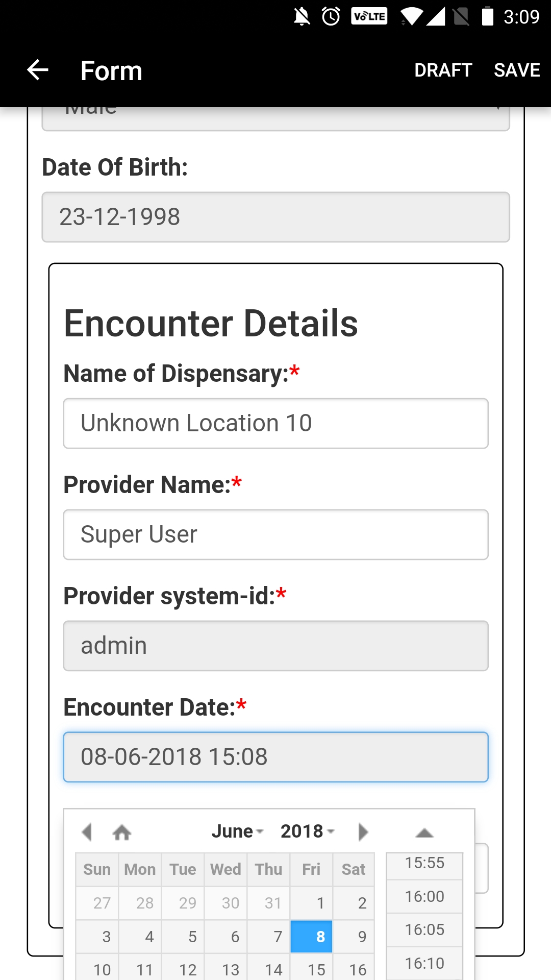Save the form as DRAFT
The width and height of the screenshot is (551, 980).
click(x=443, y=70)
